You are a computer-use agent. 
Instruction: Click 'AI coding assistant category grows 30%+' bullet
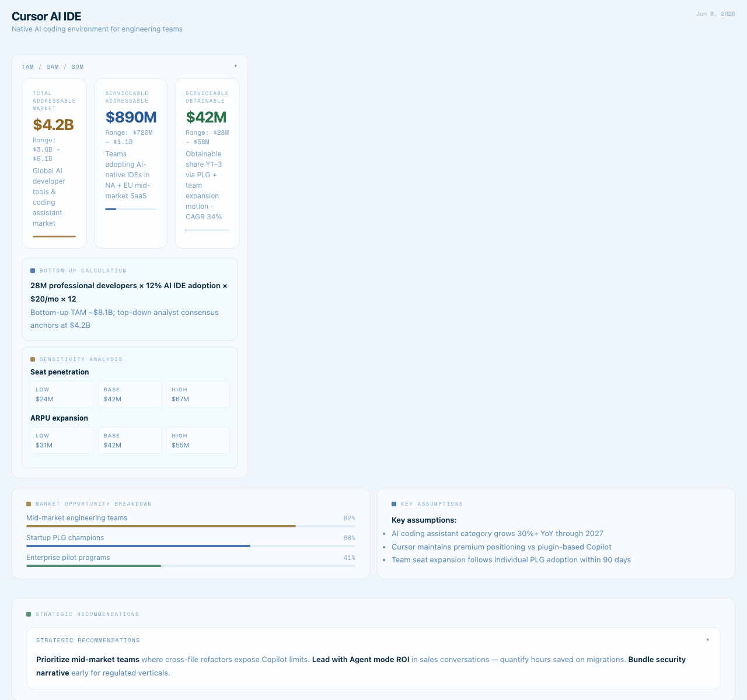tap(497, 534)
